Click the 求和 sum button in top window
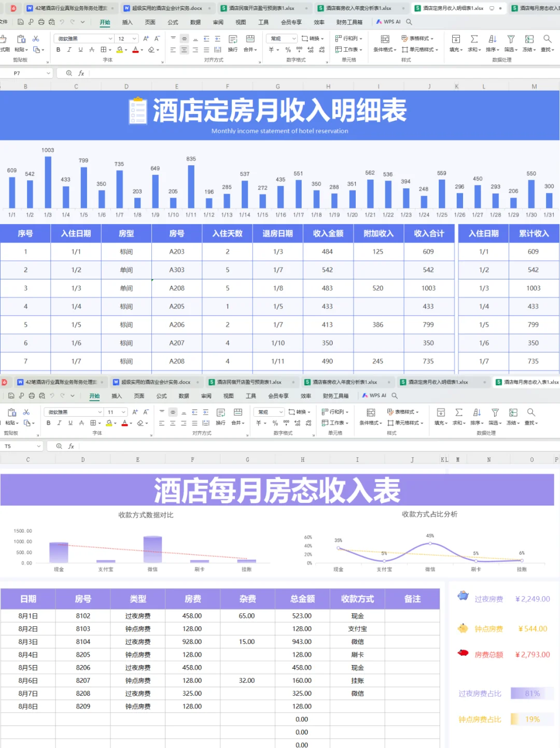This screenshot has height=748, width=560. tap(474, 44)
